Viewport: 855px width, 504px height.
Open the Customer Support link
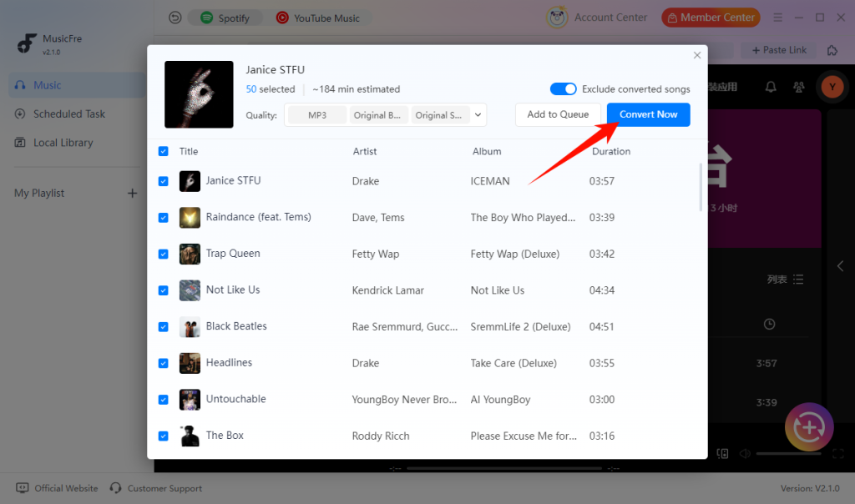pos(155,488)
